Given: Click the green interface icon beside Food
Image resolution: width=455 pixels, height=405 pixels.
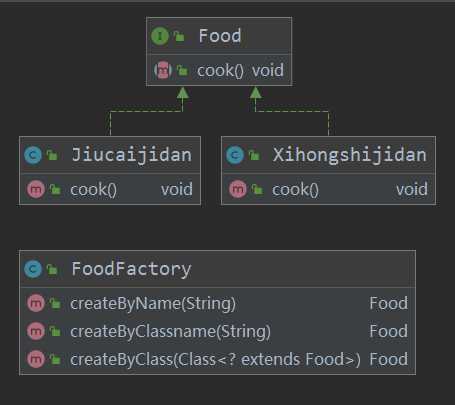Looking at the screenshot, I should point(160,36).
